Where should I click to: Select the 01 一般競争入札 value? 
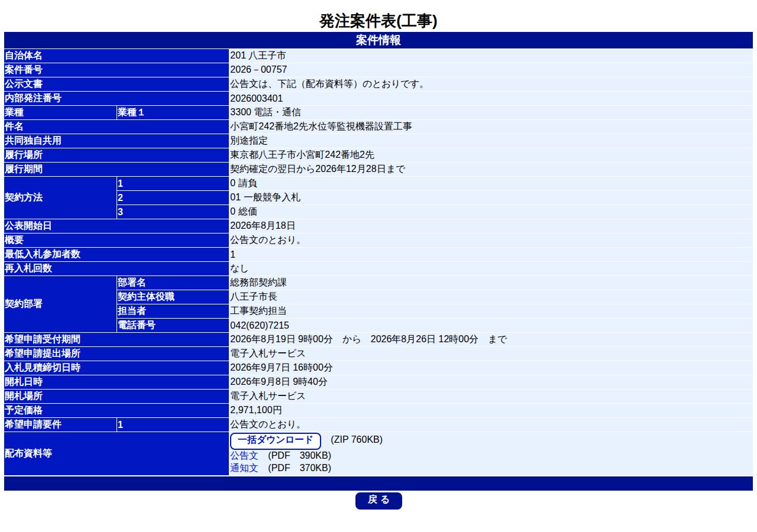coord(265,197)
